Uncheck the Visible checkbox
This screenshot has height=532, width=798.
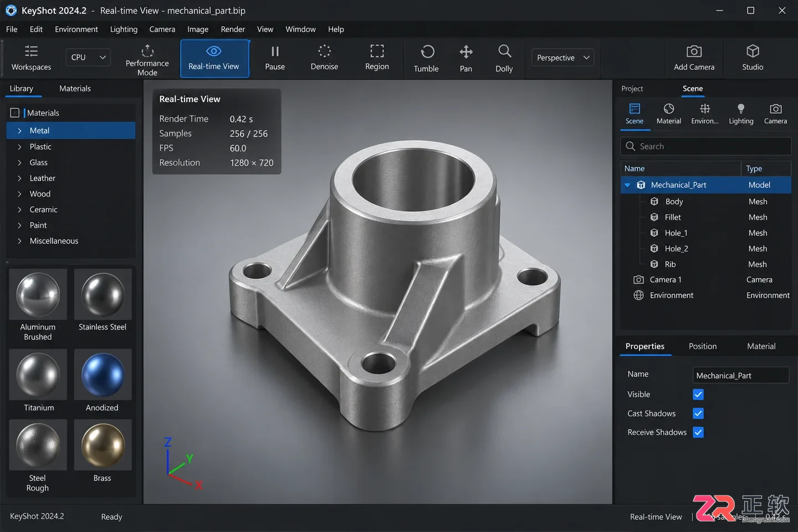(698, 395)
